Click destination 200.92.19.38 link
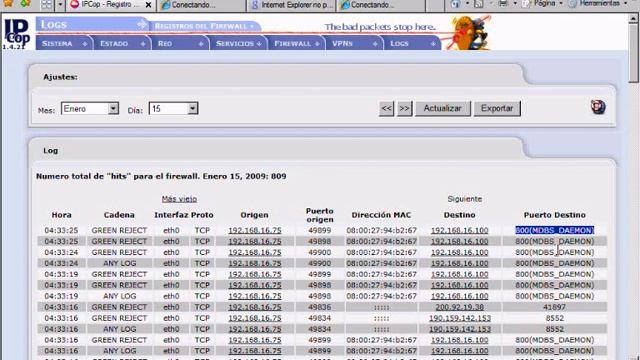 click(459, 307)
